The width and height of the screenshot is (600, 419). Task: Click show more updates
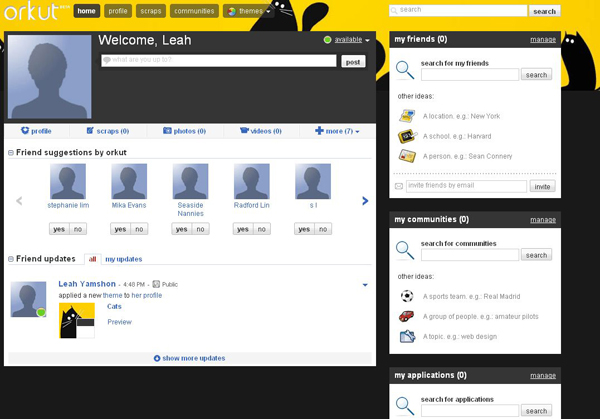(x=189, y=358)
